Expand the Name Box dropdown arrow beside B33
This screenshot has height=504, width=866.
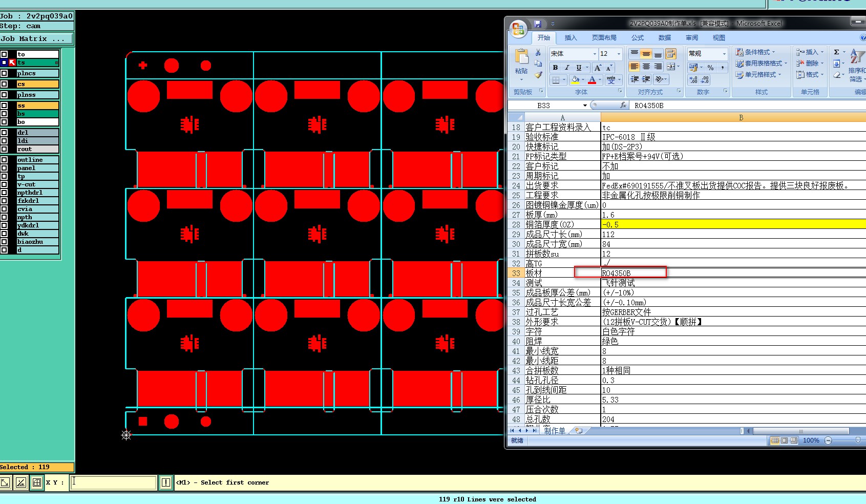pyautogui.click(x=585, y=106)
